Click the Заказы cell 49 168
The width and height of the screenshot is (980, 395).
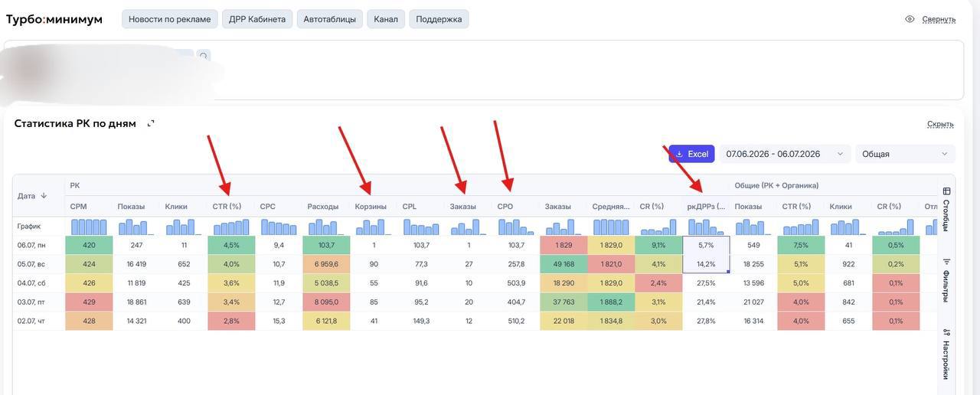click(563, 264)
